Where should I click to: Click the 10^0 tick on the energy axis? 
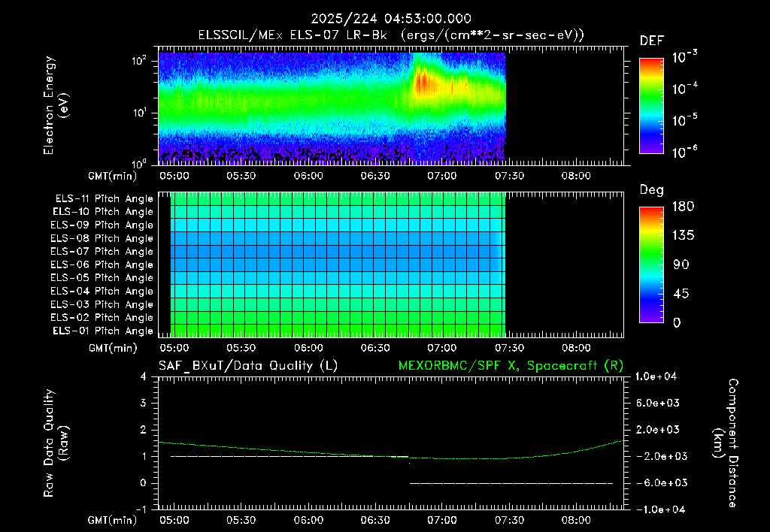pos(140,163)
